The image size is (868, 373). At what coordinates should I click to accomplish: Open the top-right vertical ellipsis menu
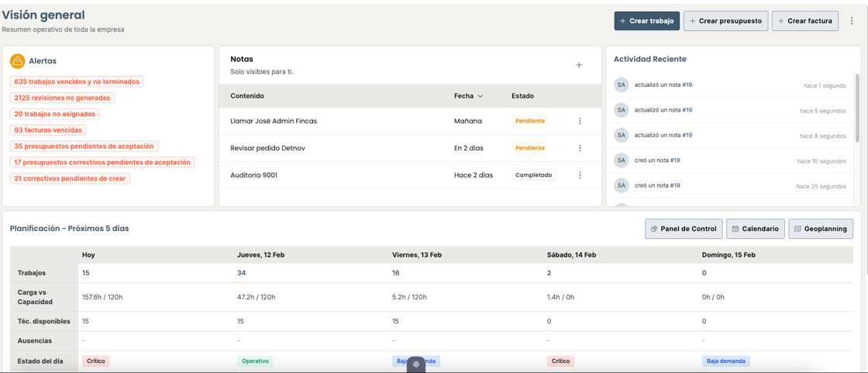coord(852,21)
